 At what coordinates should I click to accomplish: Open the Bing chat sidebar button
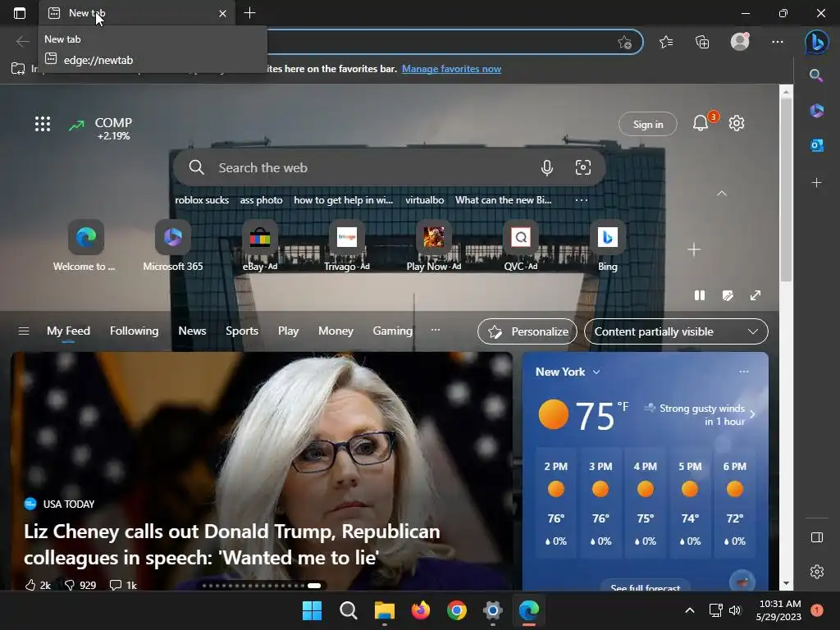[817, 42]
